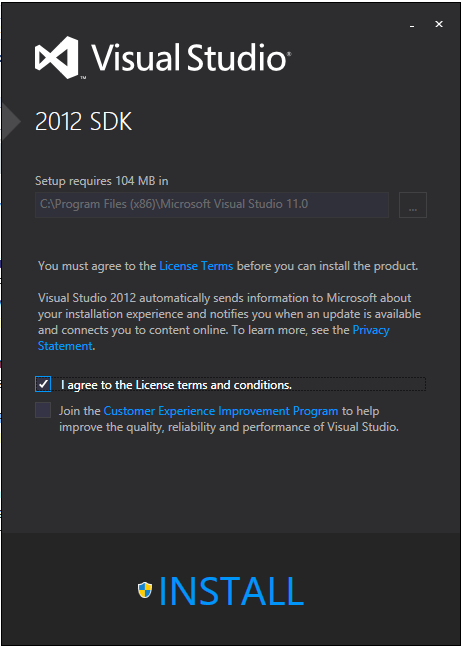
Task: Click the install path text field
Action: click(x=212, y=204)
